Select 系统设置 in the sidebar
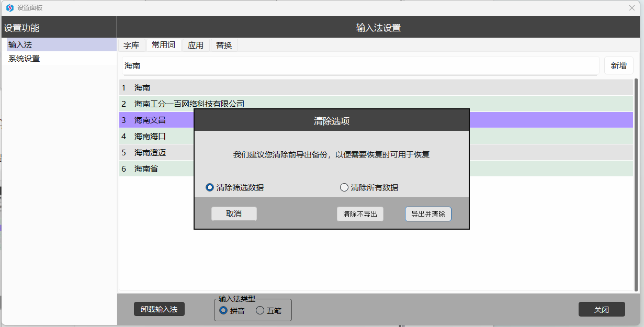The width and height of the screenshot is (644, 327). pos(24,59)
